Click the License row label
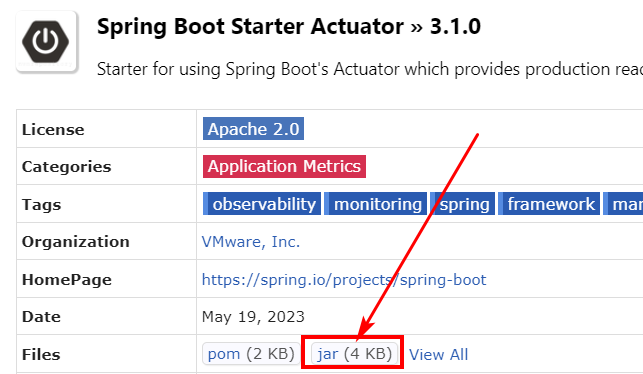 click(53, 130)
